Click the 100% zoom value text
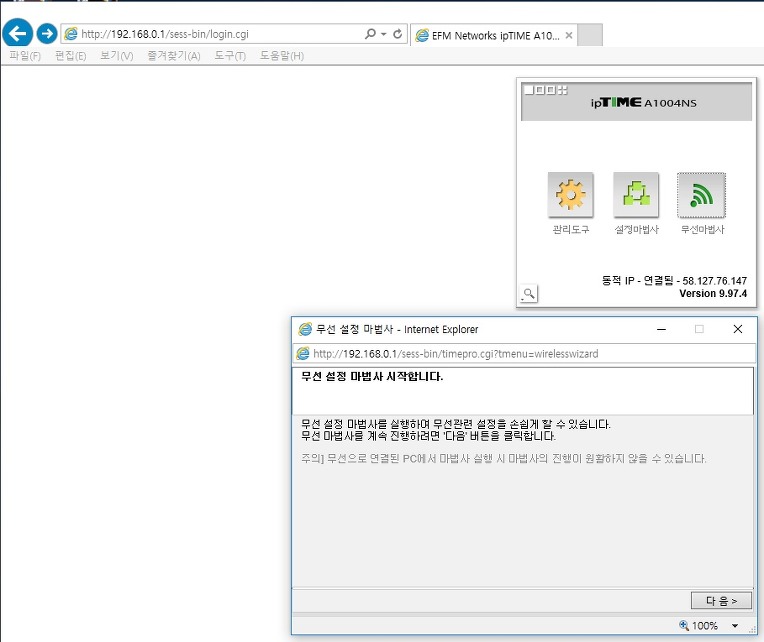 coord(705,625)
